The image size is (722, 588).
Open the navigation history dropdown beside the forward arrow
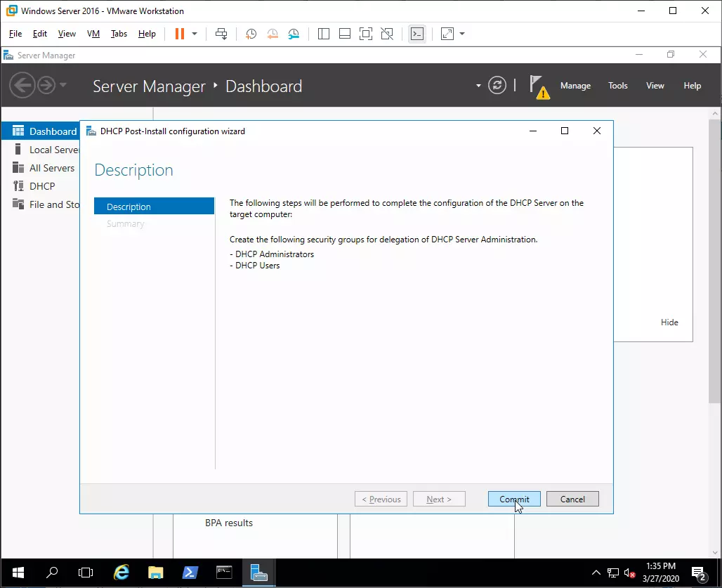click(63, 85)
